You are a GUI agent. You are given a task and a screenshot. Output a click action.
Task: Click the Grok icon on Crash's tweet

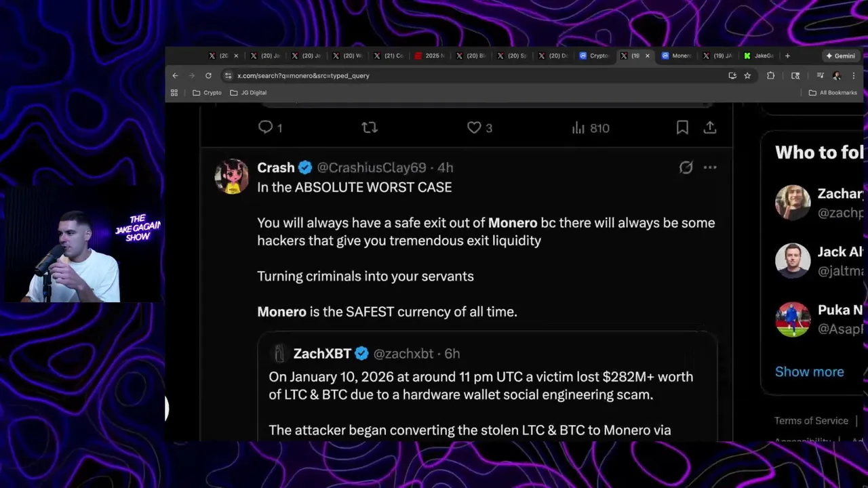(x=686, y=167)
